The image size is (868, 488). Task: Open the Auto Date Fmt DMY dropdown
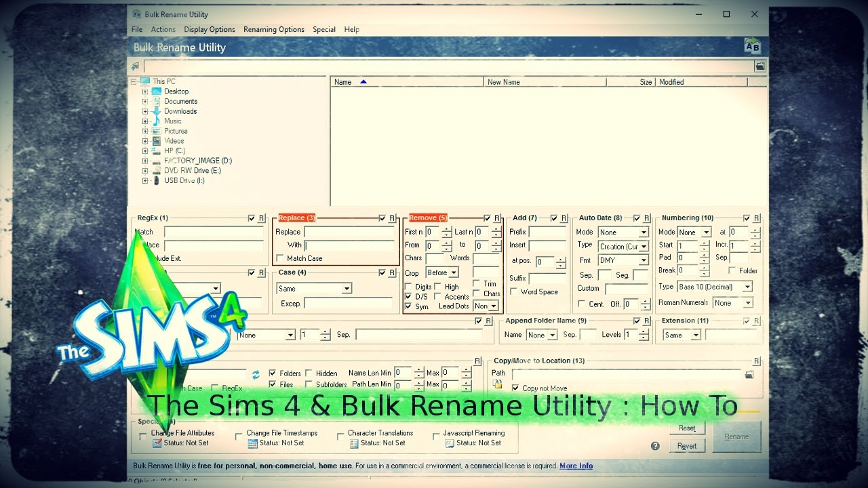coord(623,260)
